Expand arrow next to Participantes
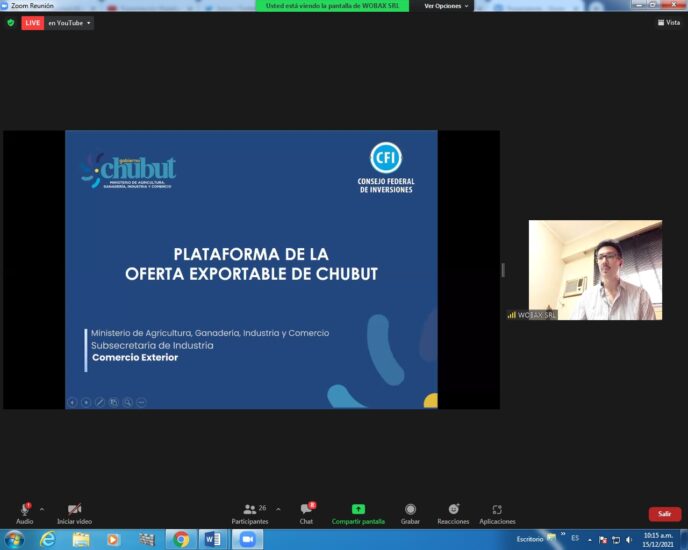The image size is (688, 550). pos(278,509)
